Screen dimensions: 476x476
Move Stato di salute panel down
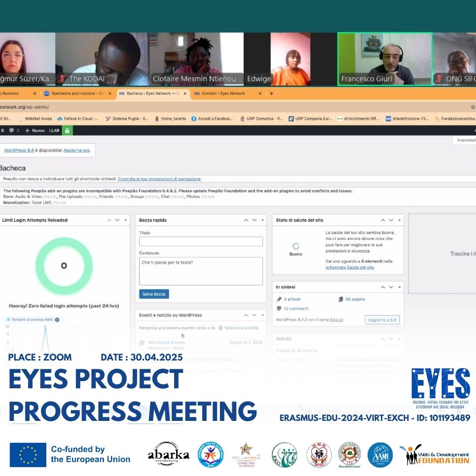tap(391, 220)
